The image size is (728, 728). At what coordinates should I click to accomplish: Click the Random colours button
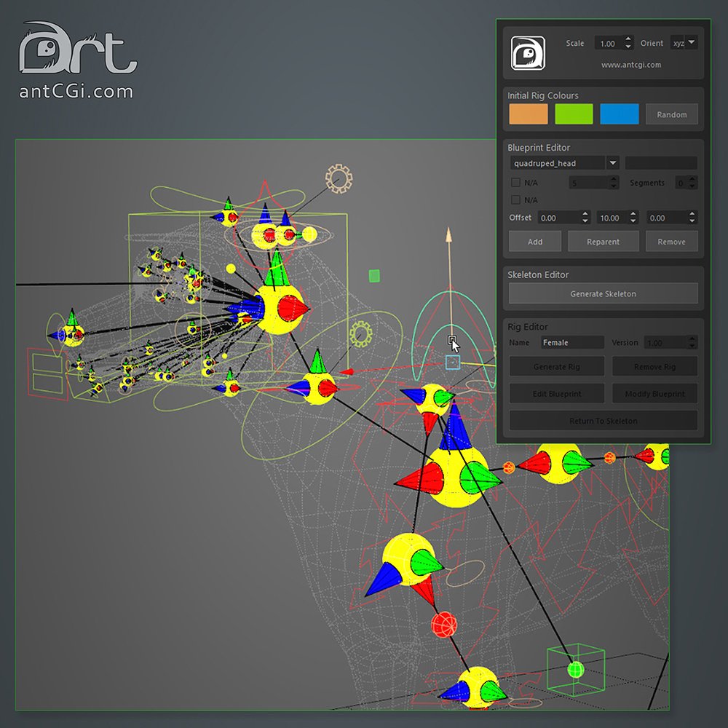(671, 114)
